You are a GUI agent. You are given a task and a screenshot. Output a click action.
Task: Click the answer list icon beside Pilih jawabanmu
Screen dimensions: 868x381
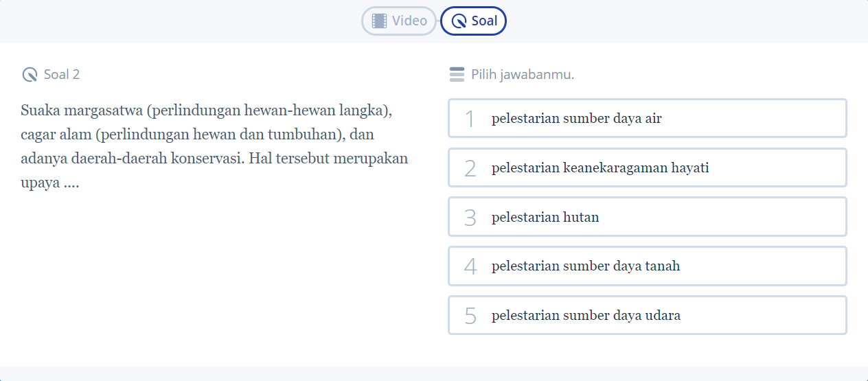[x=457, y=75]
